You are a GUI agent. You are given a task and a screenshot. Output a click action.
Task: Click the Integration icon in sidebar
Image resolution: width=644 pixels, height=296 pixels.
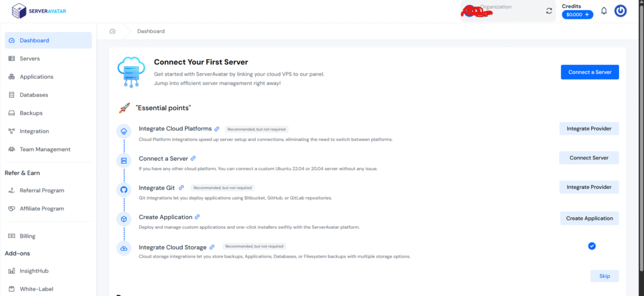pyautogui.click(x=11, y=131)
